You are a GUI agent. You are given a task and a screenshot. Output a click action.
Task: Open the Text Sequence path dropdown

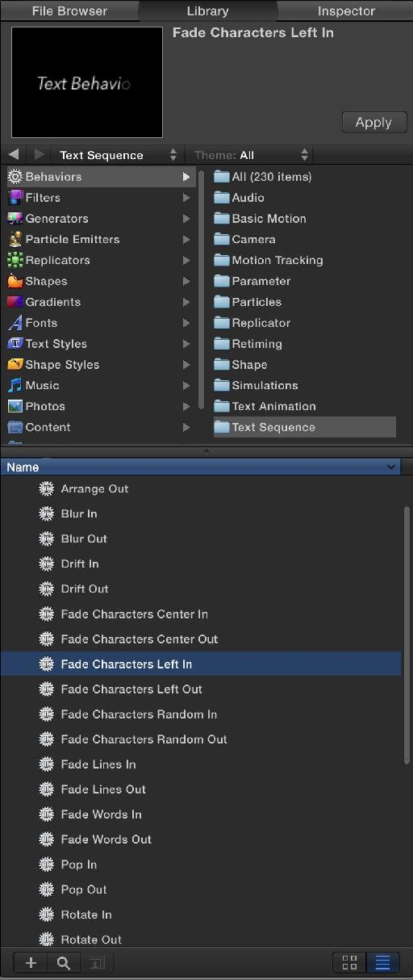[118, 155]
